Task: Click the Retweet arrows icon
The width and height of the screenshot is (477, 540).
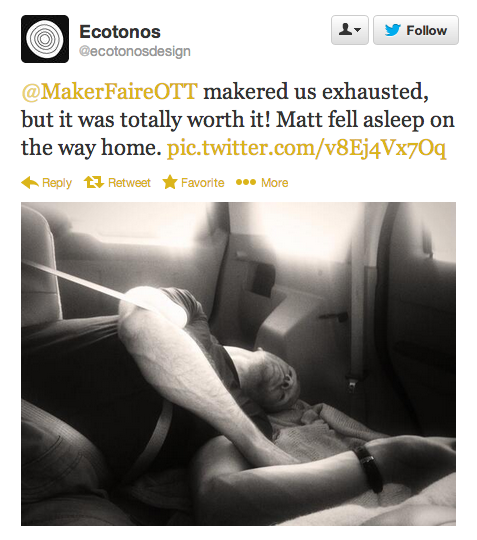Action: coord(94,182)
